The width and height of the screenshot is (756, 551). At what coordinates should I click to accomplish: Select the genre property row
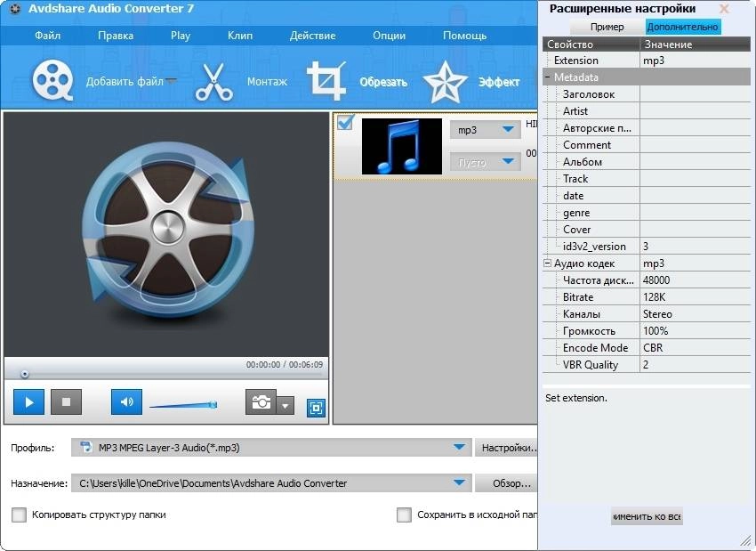(647, 212)
